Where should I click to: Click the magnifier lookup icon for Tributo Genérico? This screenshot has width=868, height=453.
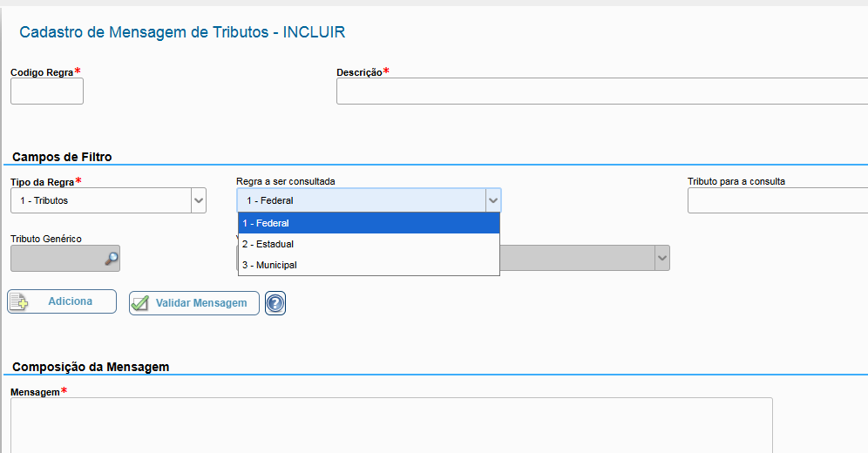tap(111, 258)
